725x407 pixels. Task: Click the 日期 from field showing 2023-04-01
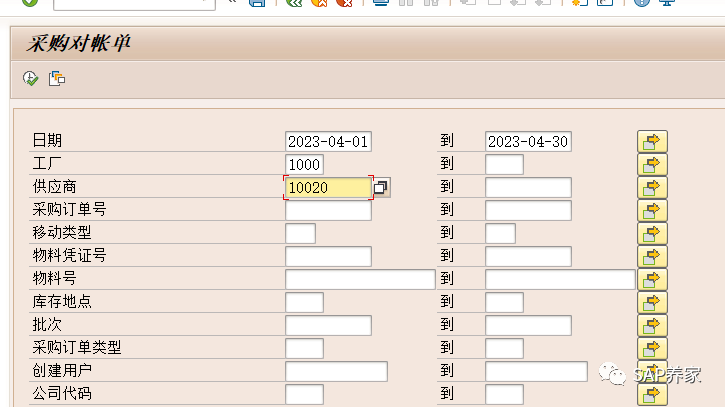(328, 142)
